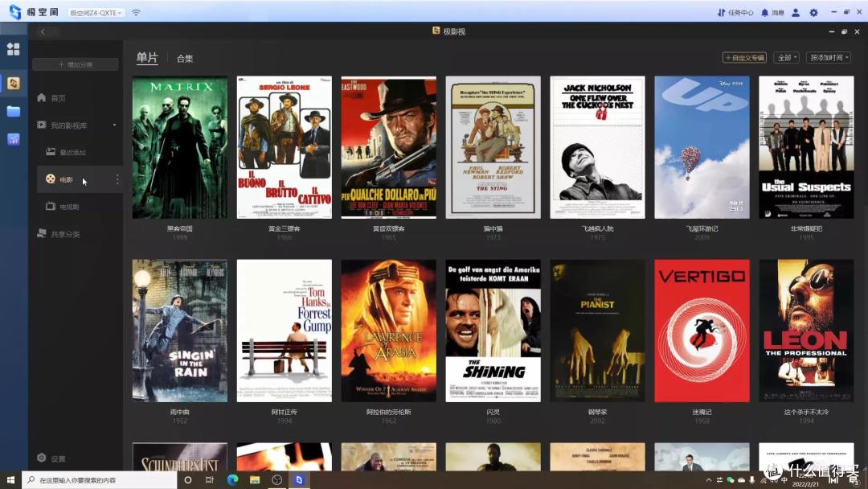Open Singin' in the Rain poster
Viewport: 868px width, 489px height.
pyautogui.click(x=180, y=331)
